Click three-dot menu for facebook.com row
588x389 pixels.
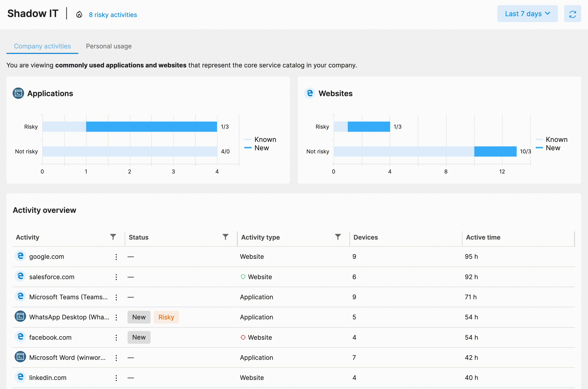click(x=116, y=338)
